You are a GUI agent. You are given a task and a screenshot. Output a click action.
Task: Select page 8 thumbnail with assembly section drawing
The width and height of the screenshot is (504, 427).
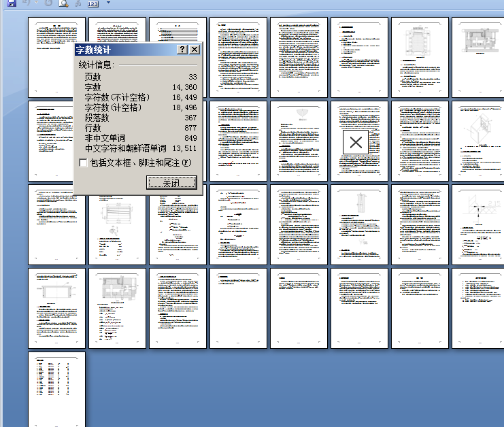(x=478, y=58)
